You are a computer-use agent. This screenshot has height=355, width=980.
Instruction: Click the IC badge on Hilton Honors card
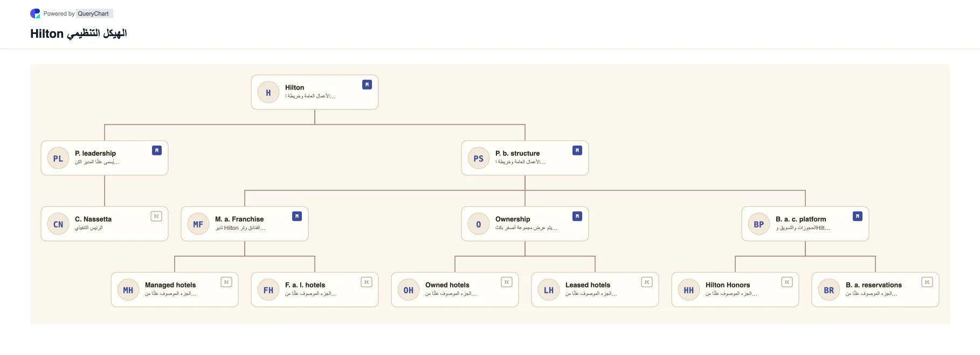pyautogui.click(x=787, y=282)
